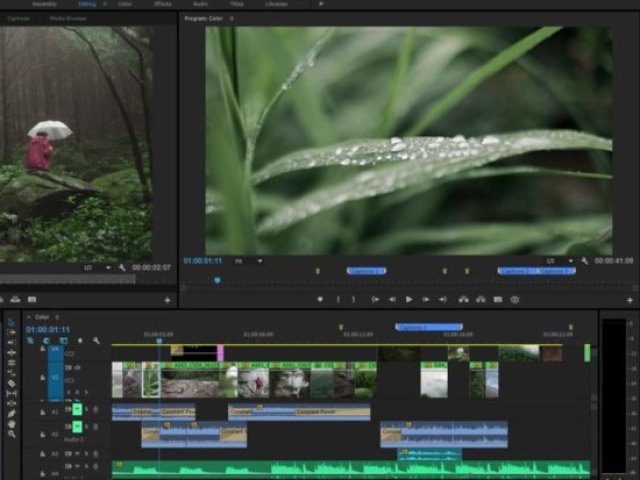Image resolution: width=640 pixels, height=480 pixels.
Task: Open the Program: Color panel menu
Action: [x=231, y=18]
